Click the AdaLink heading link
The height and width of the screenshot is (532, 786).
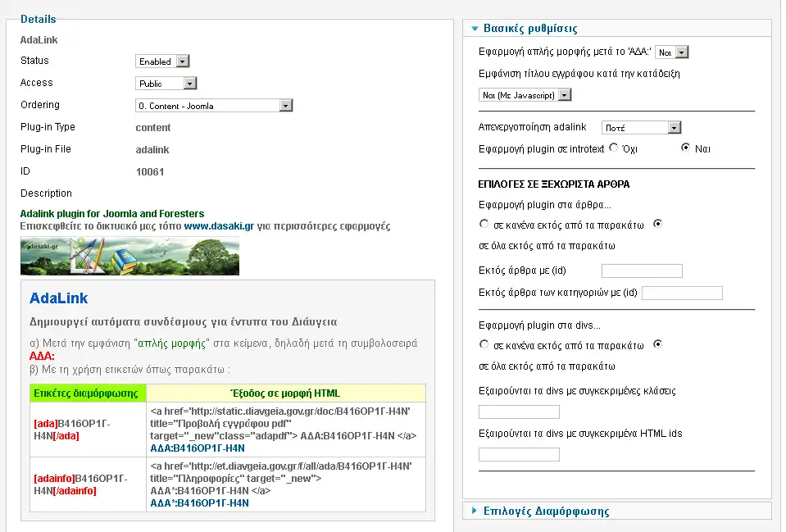point(59,298)
